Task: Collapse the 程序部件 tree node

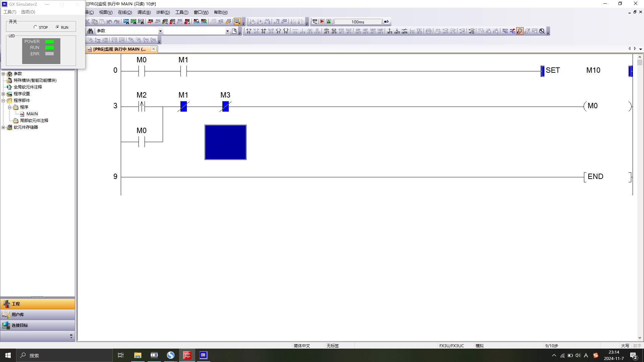Action: pos(3,101)
